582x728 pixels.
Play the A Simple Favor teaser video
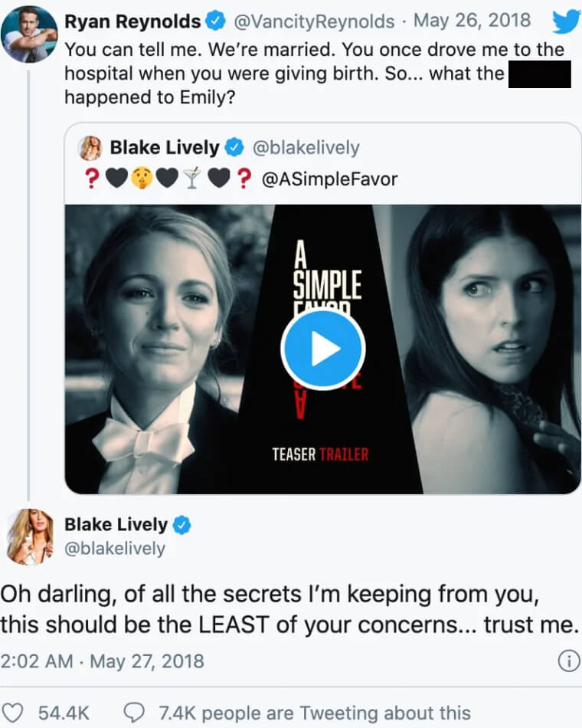[322, 349]
